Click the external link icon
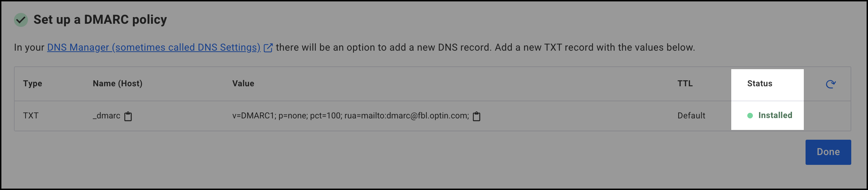This screenshot has width=868, height=190. tap(268, 48)
